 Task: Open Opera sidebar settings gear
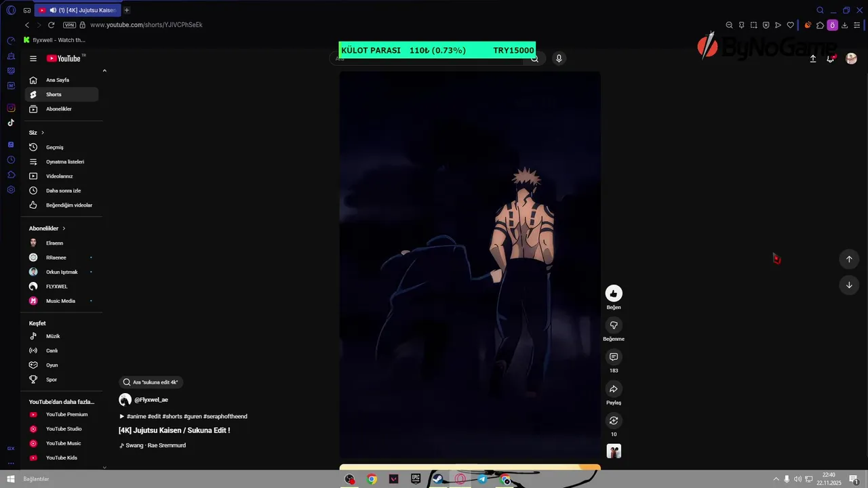click(11, 190)
